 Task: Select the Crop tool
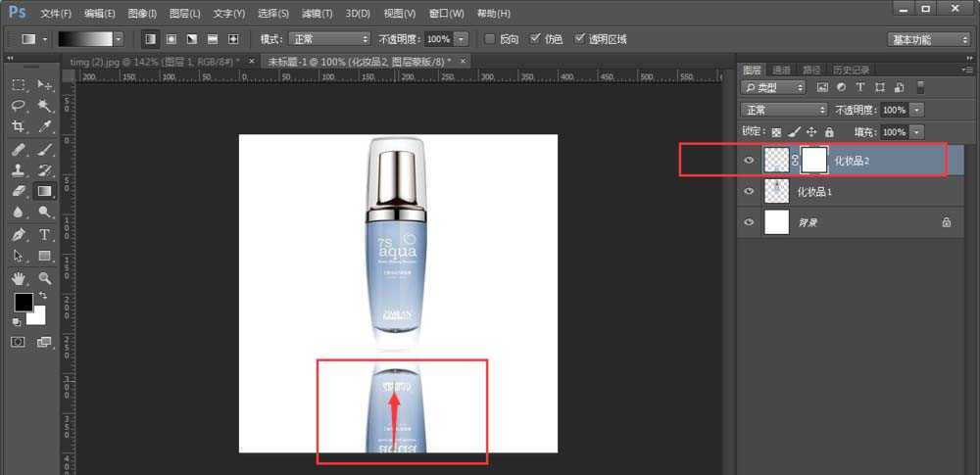click(x=19, y=127)
